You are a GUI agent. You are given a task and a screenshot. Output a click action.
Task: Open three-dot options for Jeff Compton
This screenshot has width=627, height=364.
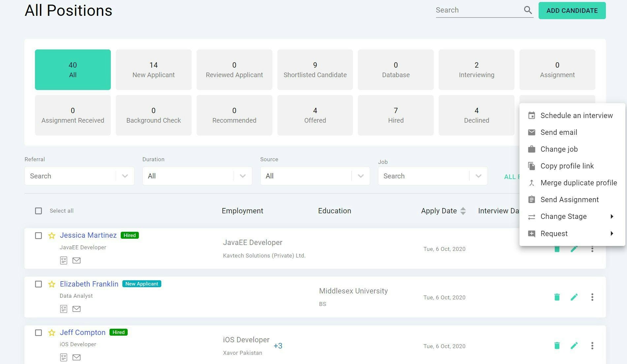tap(592, 346)
